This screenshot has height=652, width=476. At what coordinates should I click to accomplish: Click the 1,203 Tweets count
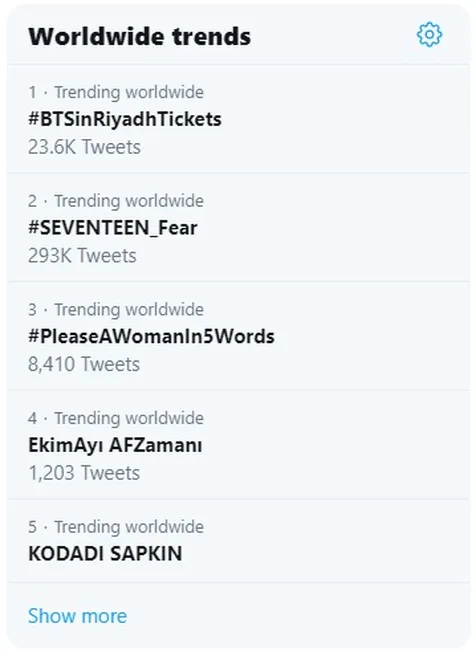84,473
